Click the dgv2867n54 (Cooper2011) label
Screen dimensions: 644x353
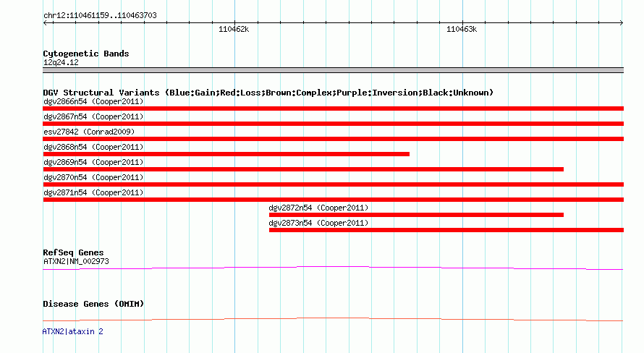tap(93, 116)
